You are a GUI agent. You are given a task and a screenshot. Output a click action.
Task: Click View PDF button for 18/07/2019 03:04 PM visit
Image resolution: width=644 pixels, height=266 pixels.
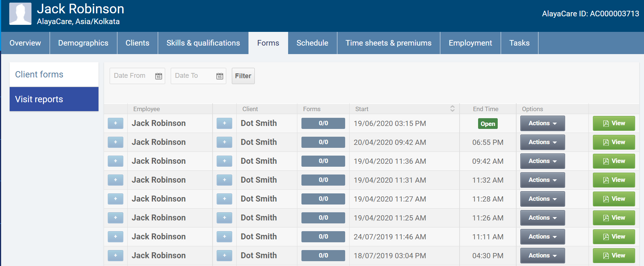[614, 256]
